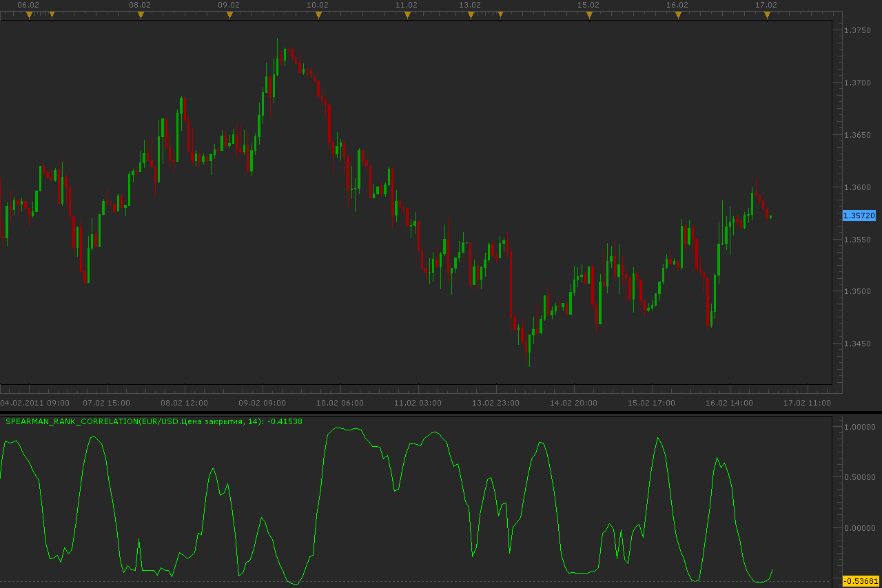This screenshot has width=882, height=588.
Task: Click the 16.02 day marker triangle
Action: click(678, 14)
